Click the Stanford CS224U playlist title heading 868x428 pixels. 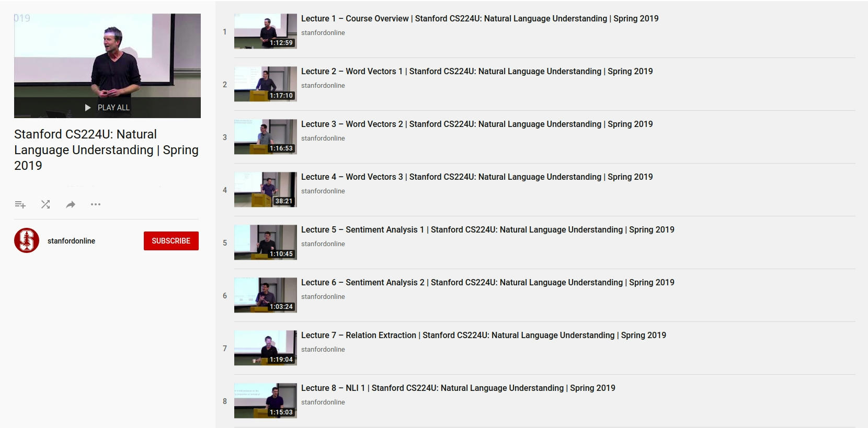(106, 150)
